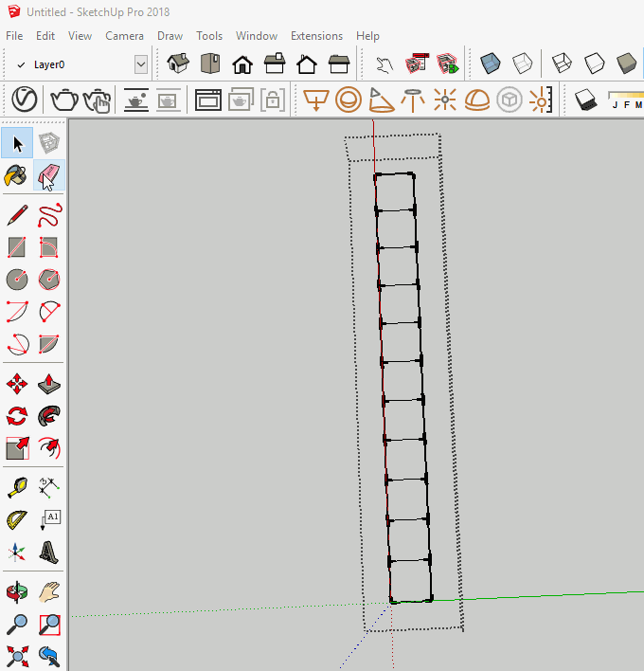Image resolution: width=644 pixels, height=671 pixels.
Task: Open the Extensions menu
Action: (x=316, y=36)
